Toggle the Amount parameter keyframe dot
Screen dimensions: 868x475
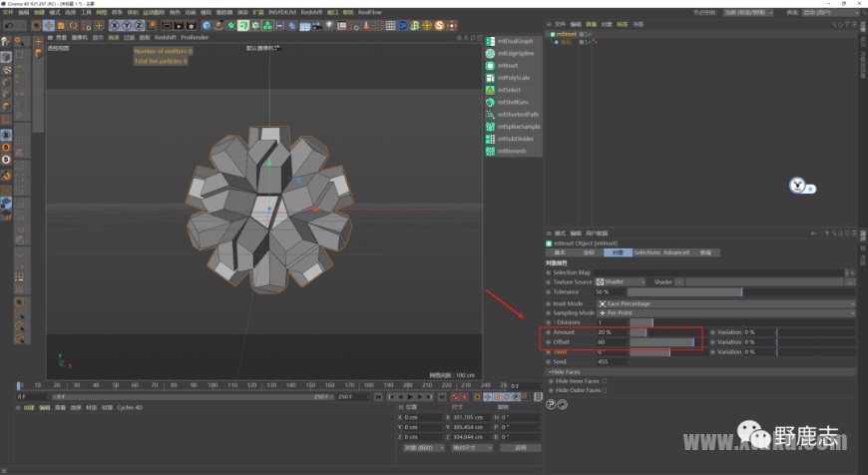[548, 332]
